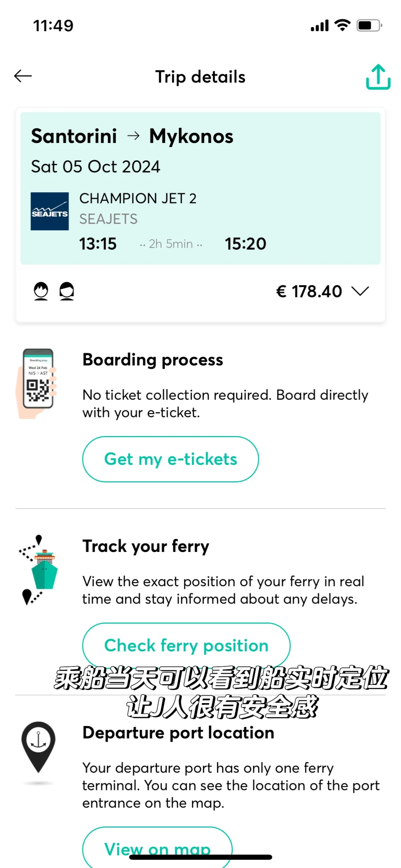
Task: Tap the back arrow icon
Action: [23, 76]
